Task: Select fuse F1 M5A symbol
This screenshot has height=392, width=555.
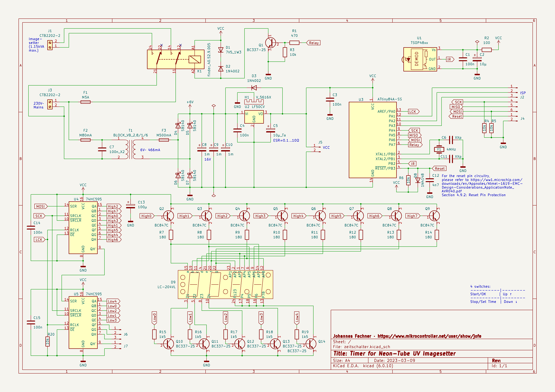Action: click(85, 102)
